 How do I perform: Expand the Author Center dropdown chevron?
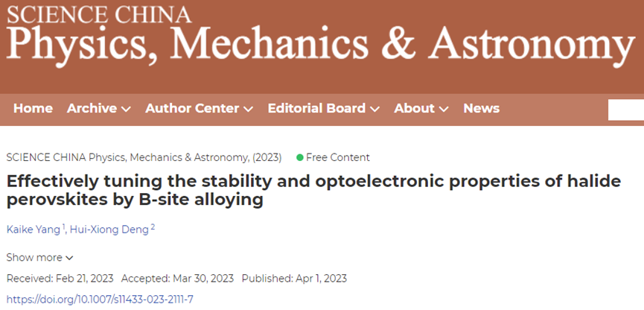[248, 110]
